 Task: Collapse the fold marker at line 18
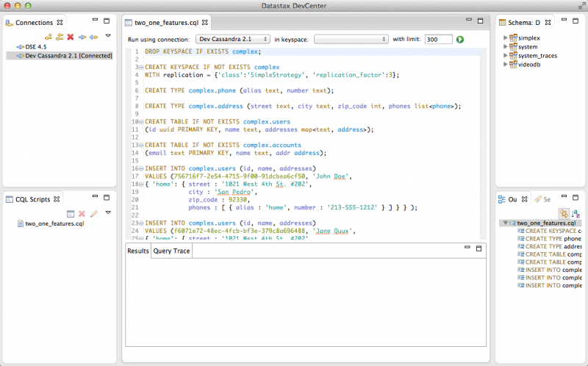click(x=141, y=184)
